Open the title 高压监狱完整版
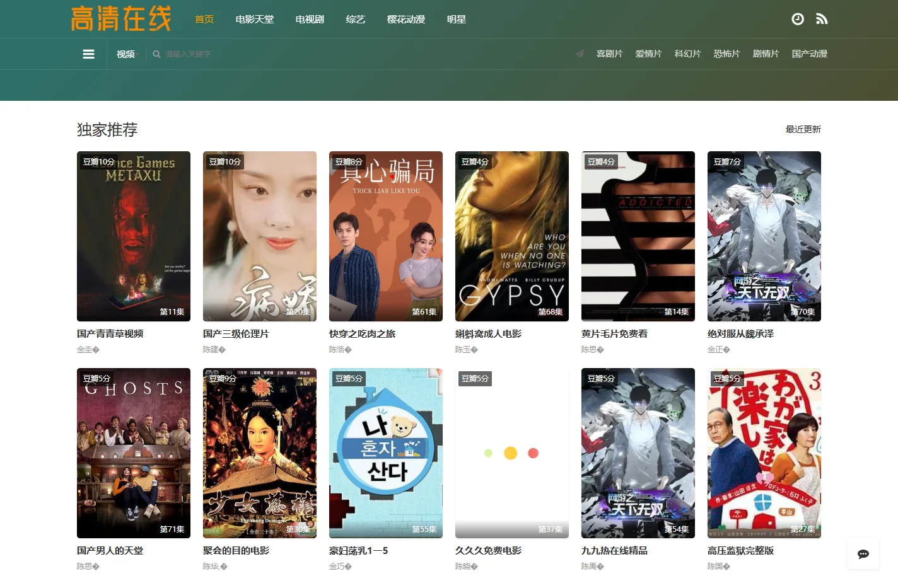Screen dimensions: 898x588 pyautogui.click(x=740, y=551)
